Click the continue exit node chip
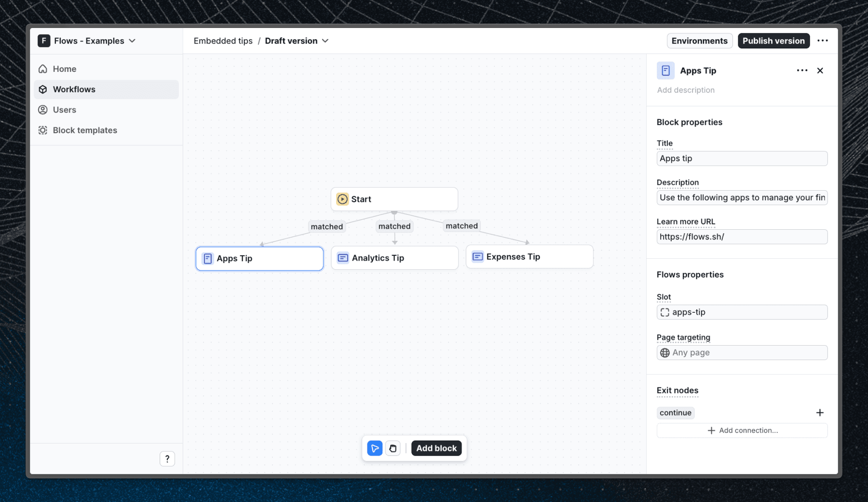 coord(675,413)
